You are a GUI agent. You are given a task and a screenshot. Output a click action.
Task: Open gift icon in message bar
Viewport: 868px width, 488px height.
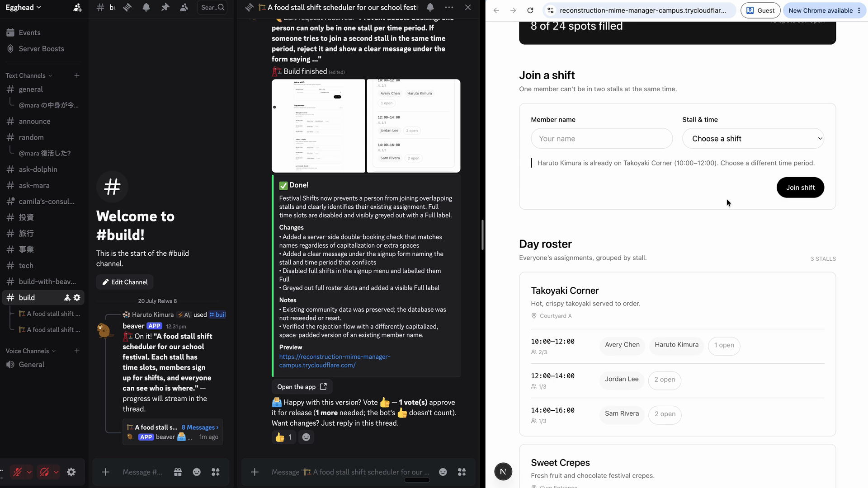tap(178, 472)
